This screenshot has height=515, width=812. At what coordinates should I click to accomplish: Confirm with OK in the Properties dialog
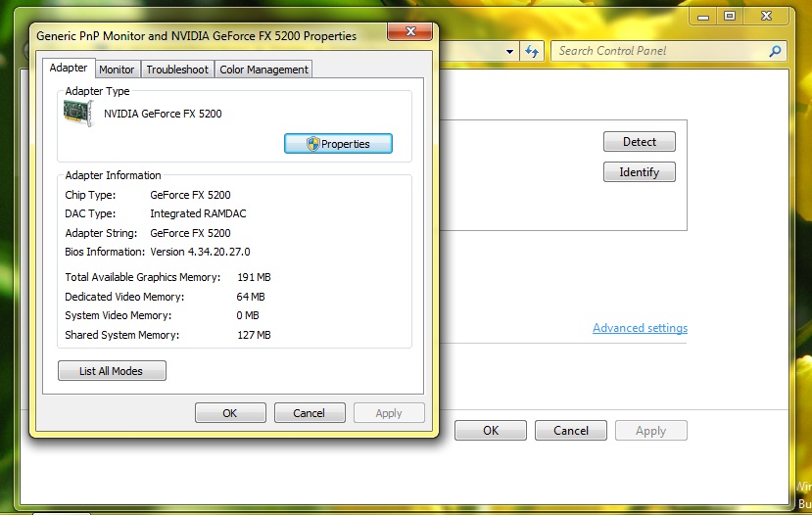click(x=230, y=413)
